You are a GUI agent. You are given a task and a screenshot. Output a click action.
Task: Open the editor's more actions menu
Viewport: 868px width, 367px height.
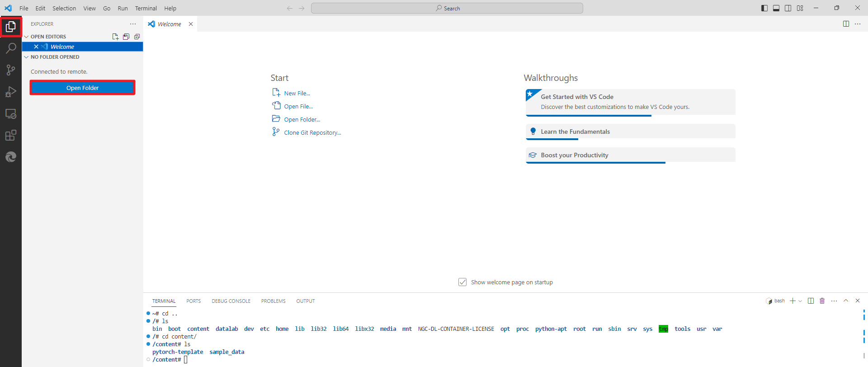(858, 24)
